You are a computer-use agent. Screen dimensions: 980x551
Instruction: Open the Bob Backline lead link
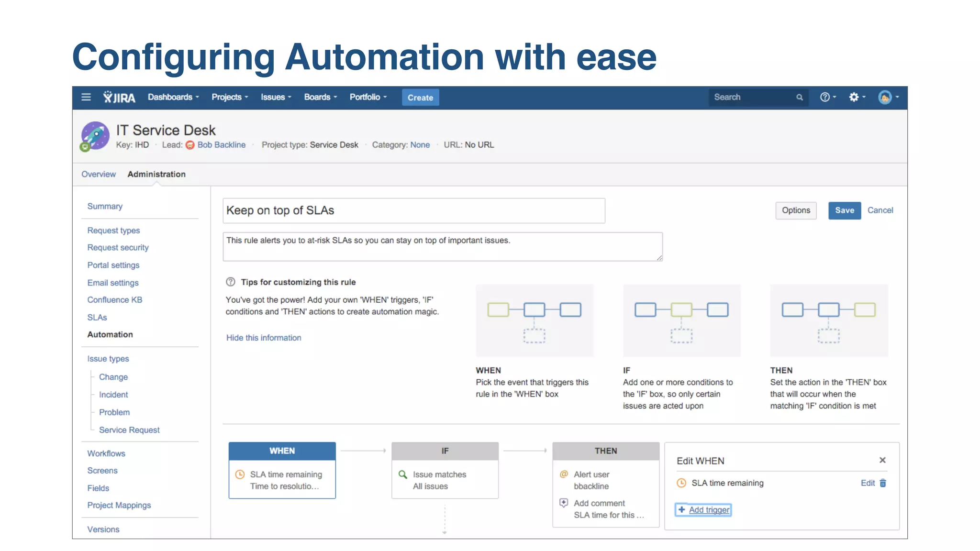222,145
